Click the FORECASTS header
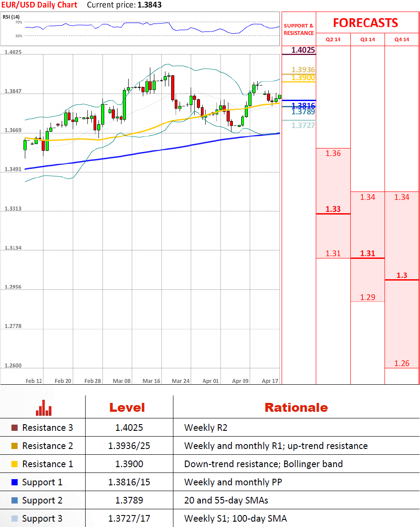The width and height of the screenshot is (420, 527). 365,23
